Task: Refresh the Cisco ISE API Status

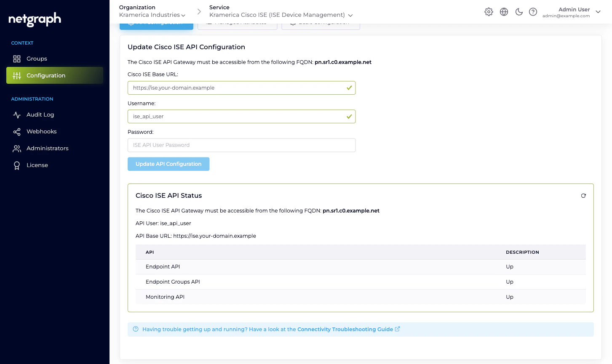Action: [583, 195]
